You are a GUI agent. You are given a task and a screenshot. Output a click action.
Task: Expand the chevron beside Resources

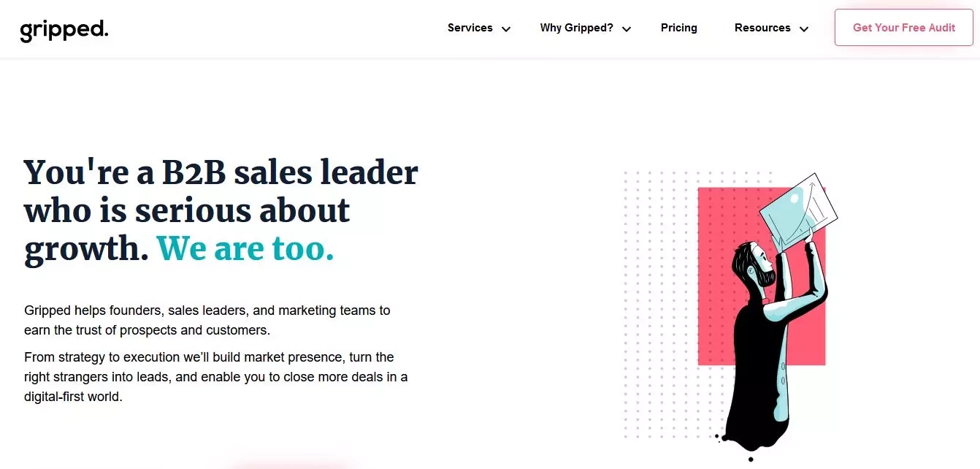coord(804,29)
